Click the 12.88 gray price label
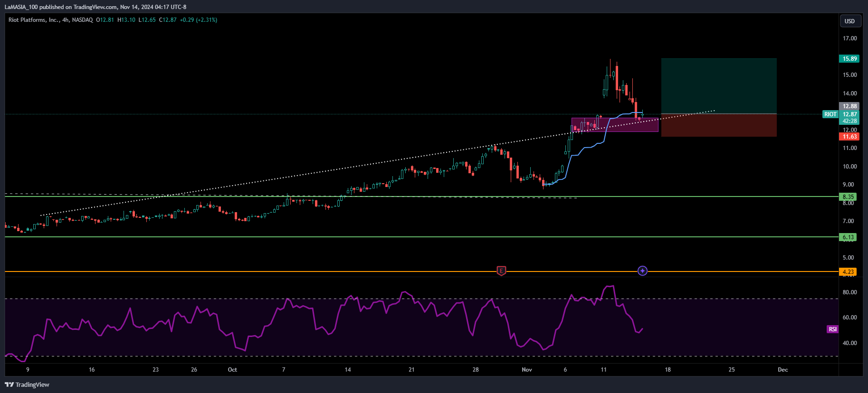Viewport: 868px width, 393px height. (x=849, y=106)
